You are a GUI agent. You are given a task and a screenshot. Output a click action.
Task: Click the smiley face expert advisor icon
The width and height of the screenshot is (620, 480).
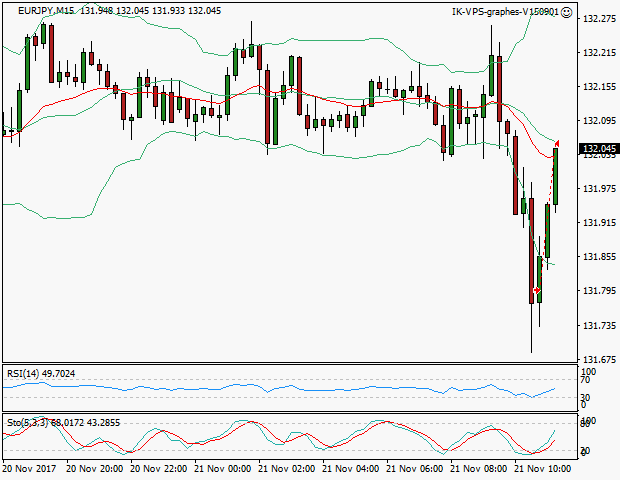pyautogui.click(x=567, y=13)
